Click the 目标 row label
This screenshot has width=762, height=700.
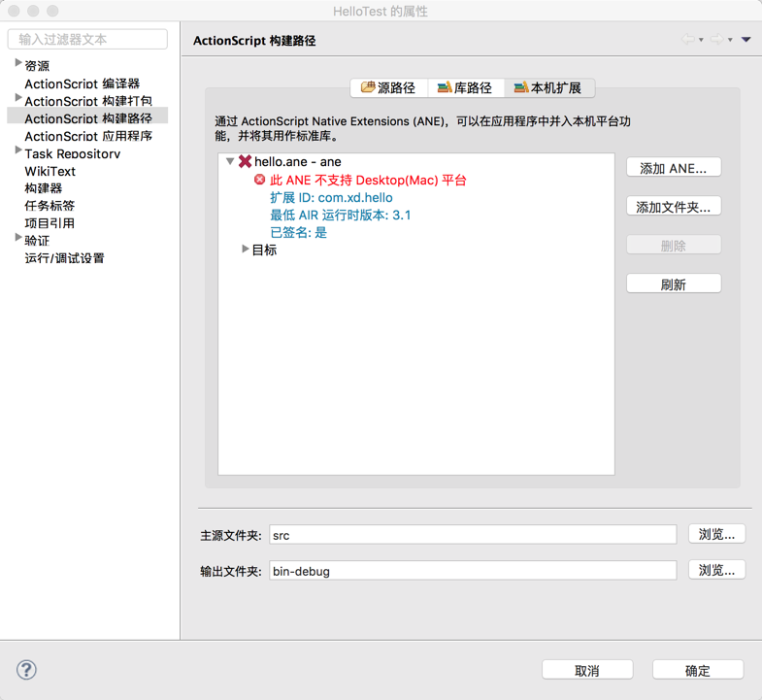(x=264, y=250)
